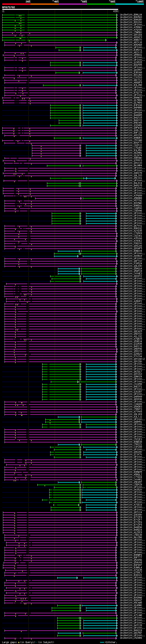
Task: Click UniRef100_A5B8B8 hit label
Action: (131, 198)
